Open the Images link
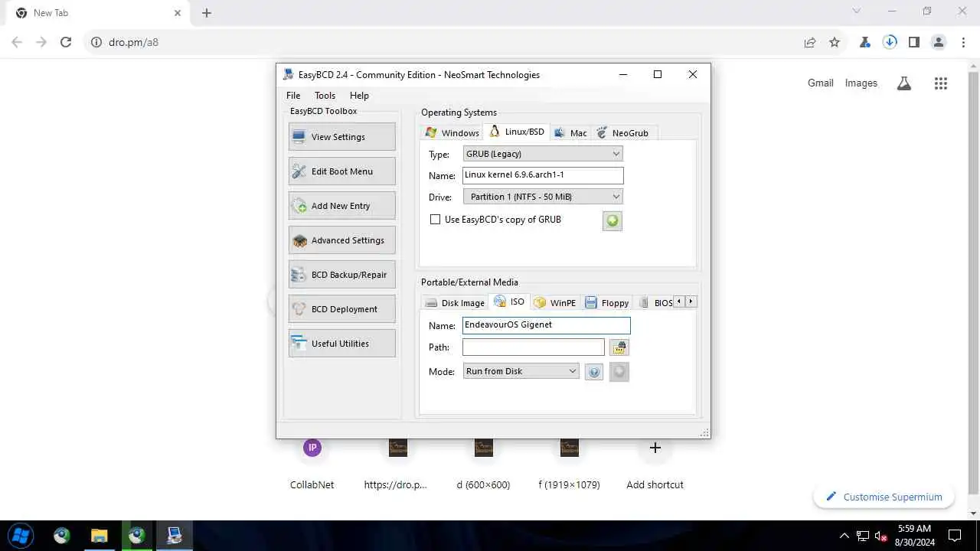Viewport: 980px width, 551px height. [x=861, y=83]
